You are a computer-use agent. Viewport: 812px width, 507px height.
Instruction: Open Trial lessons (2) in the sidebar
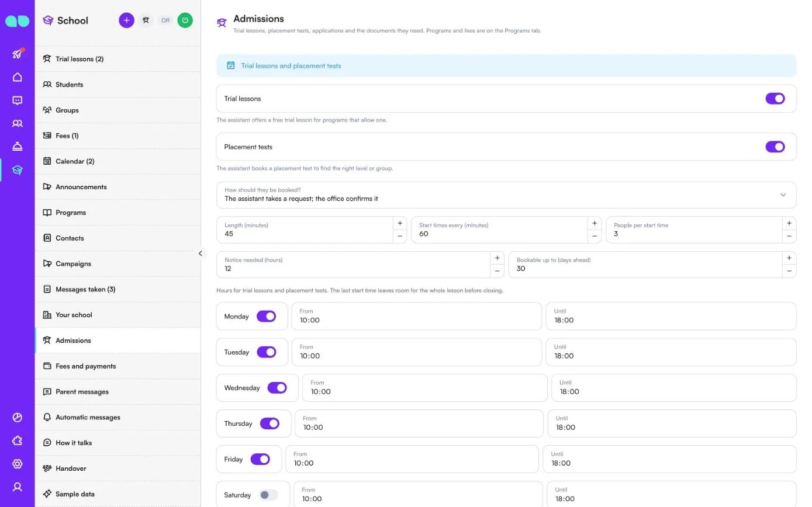point(118,59)
